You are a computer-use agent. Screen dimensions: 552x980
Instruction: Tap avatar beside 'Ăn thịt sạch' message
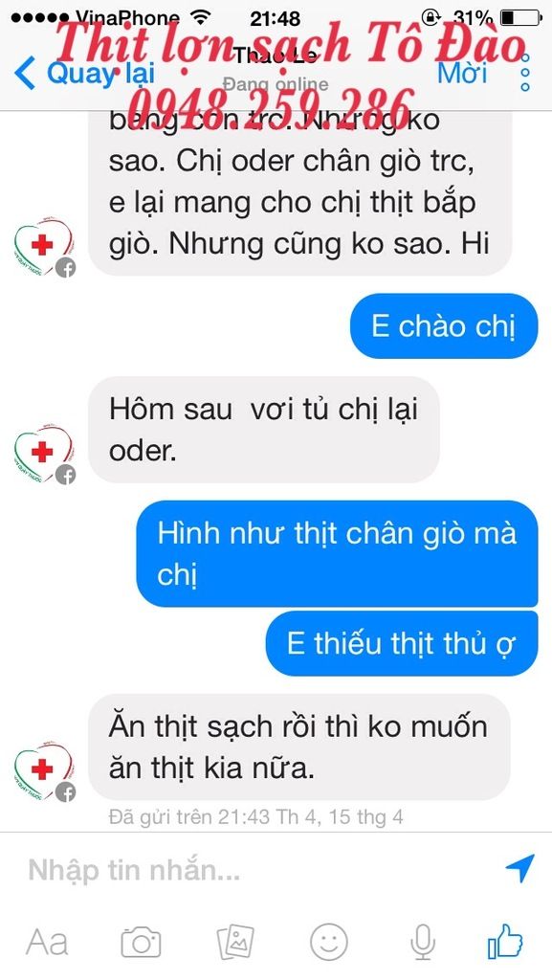click(x=44, y=771)
